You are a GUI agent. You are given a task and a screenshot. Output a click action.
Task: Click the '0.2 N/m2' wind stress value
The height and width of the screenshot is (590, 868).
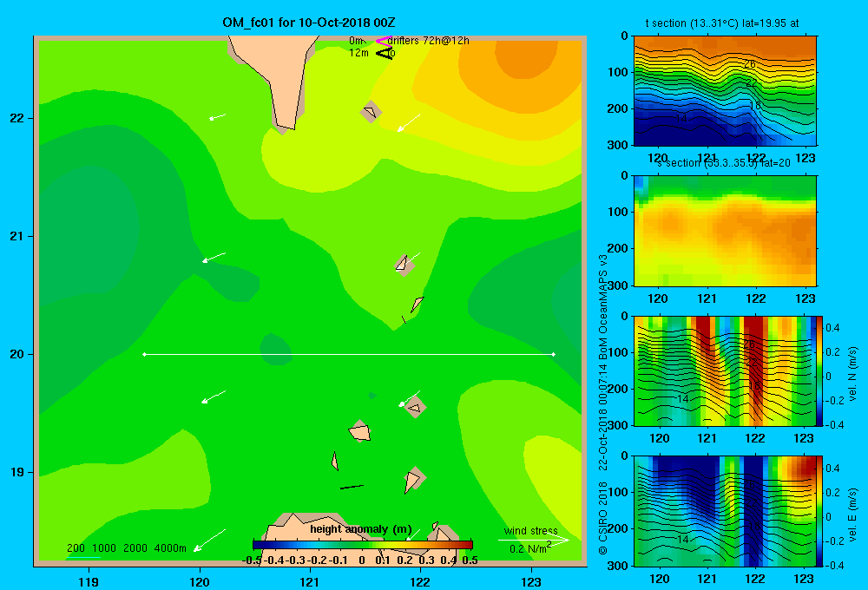coord(530,548)
